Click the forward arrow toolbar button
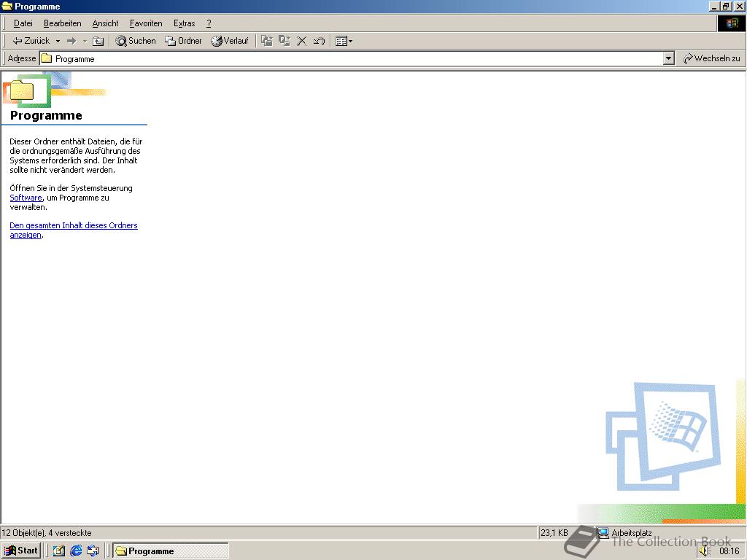747x560 pixels. tap(71, 41)
